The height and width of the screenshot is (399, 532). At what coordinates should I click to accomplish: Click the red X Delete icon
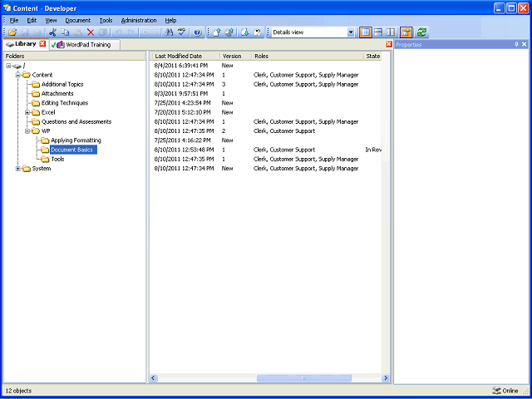coord(91,32)
